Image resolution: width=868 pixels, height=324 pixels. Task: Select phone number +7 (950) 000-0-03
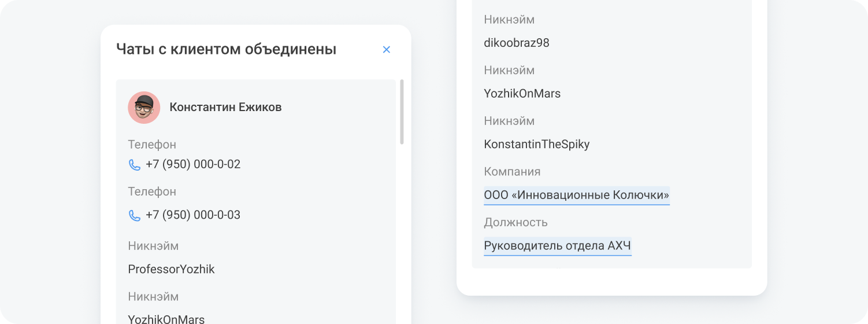193,215
